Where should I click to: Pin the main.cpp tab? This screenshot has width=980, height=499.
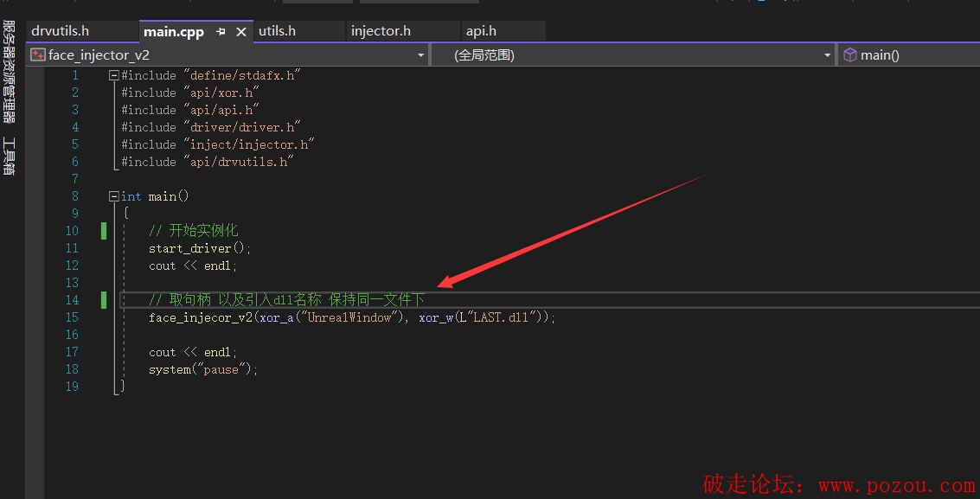pos(221,32)
